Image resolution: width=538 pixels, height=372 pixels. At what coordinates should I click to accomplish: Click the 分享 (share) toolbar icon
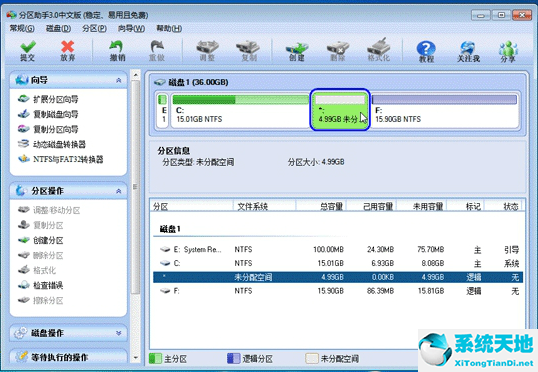(x=508, y=51)
